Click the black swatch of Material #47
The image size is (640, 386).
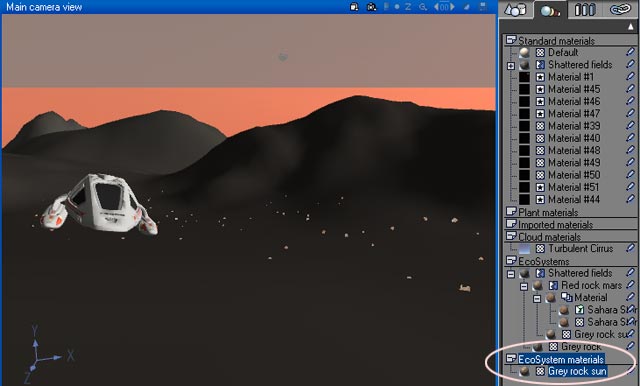click(x=524, y=113)
